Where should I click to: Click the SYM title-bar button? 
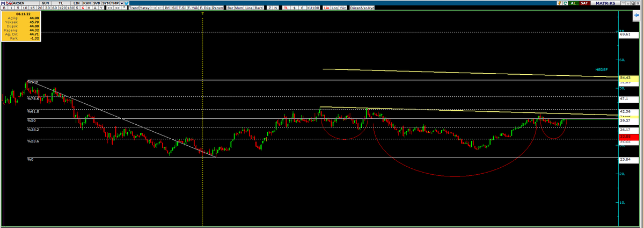106,3
